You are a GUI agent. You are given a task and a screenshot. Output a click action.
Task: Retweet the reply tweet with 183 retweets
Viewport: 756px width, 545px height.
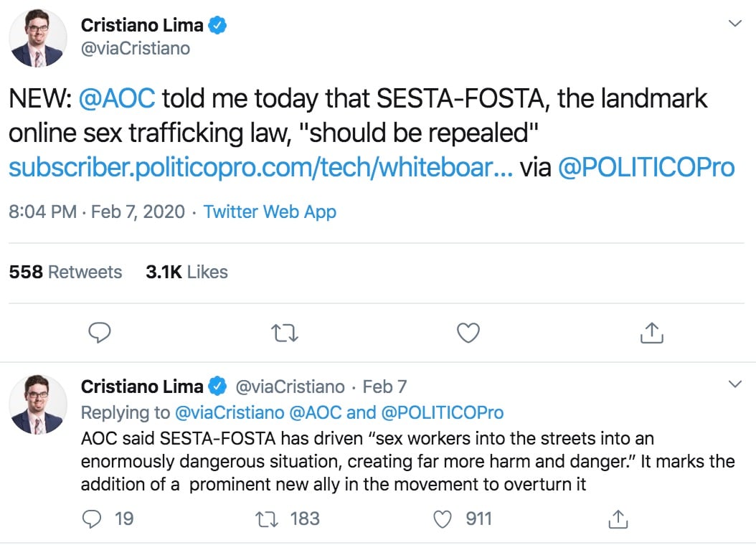pyautogui.click(x=266, y=519)
